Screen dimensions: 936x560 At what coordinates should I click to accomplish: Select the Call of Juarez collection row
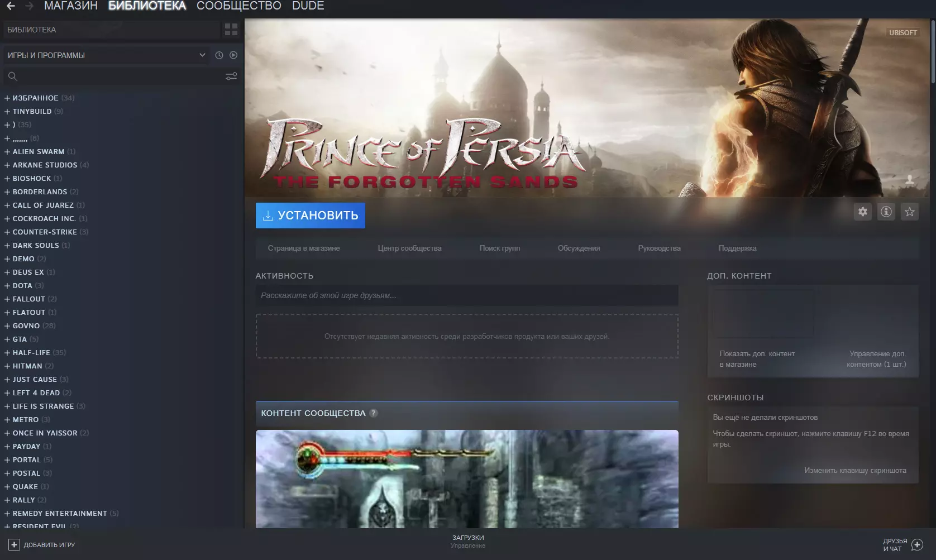(x=122, y=205)
